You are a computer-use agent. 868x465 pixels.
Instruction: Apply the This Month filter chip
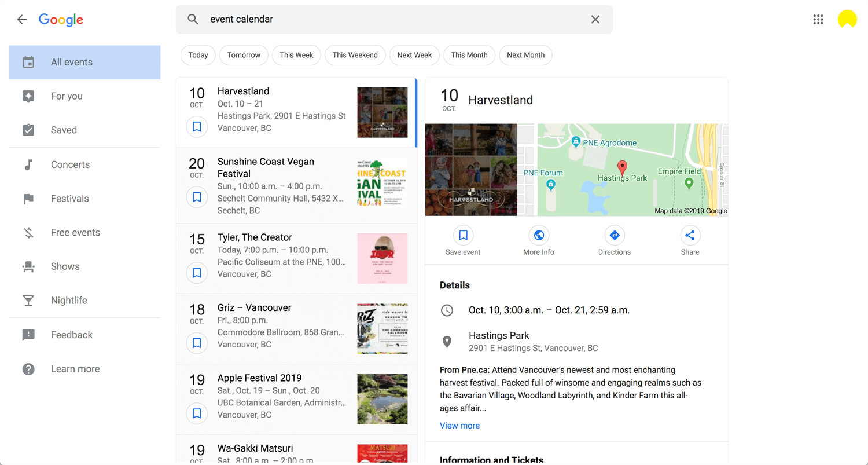469,55
